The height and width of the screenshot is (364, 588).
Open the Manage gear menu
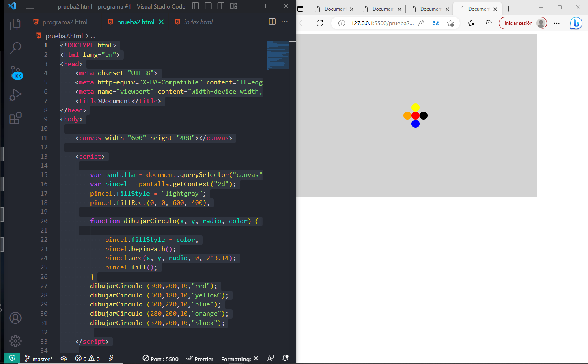15,341
